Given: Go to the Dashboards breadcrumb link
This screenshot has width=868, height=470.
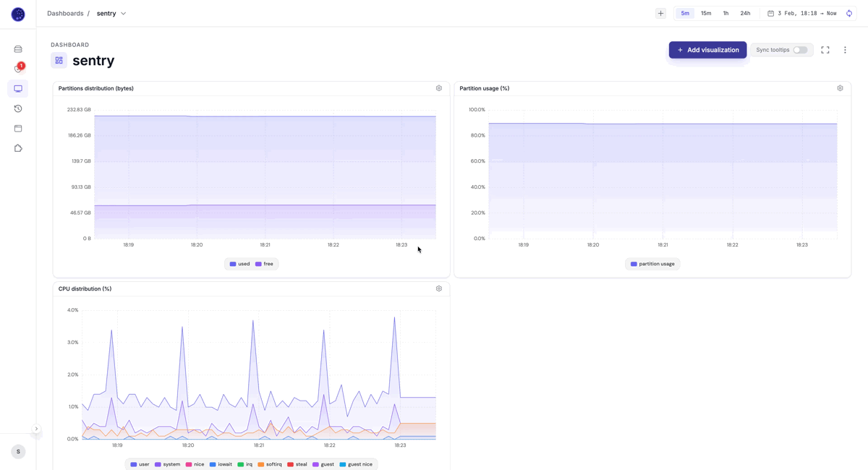Looking at the screenshot, I should coord(65,14).
